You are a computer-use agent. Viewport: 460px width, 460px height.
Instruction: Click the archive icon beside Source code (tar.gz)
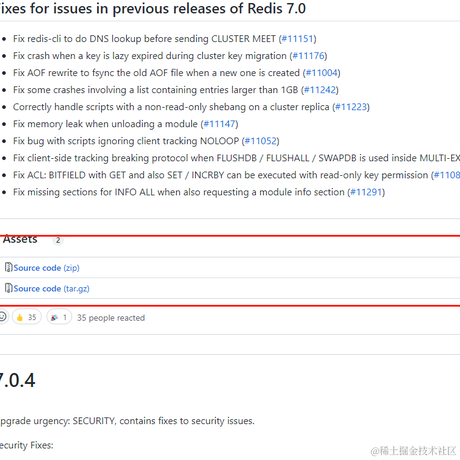pos(9,288)
